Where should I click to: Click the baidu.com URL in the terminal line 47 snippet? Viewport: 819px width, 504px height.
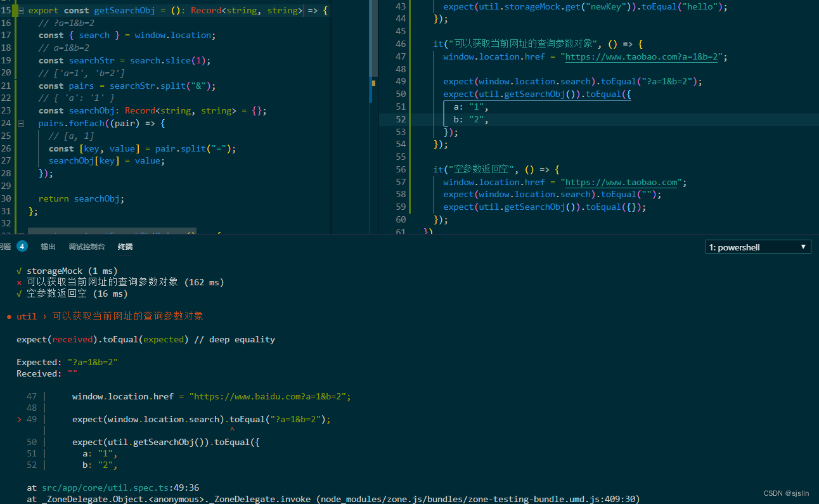(270, 396)
